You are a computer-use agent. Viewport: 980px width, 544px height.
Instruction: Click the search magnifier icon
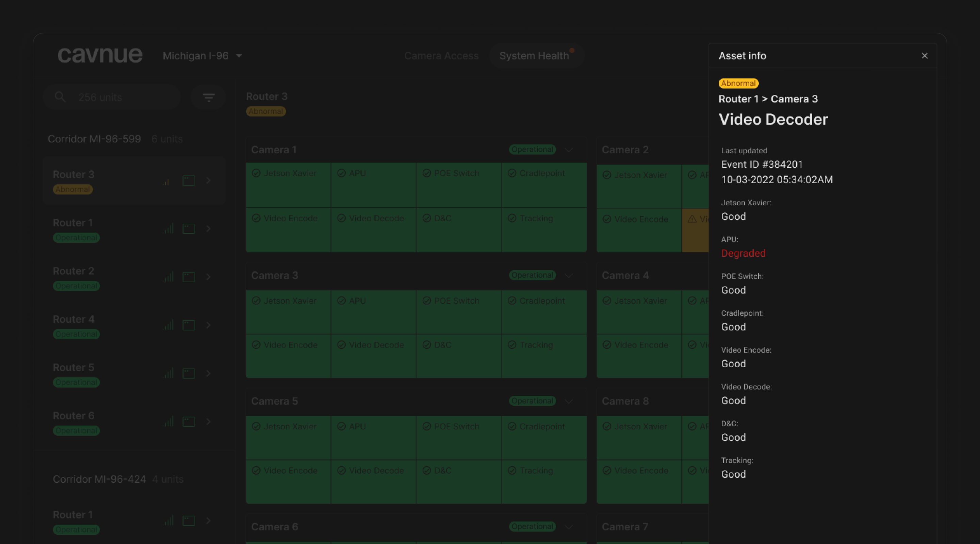60,97
